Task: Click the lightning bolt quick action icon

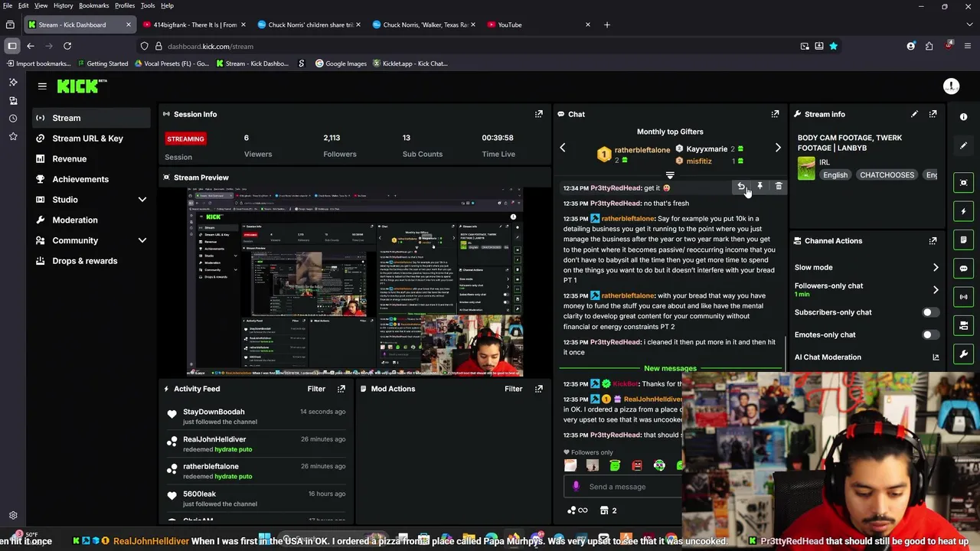Action: [x=964, y=211]
